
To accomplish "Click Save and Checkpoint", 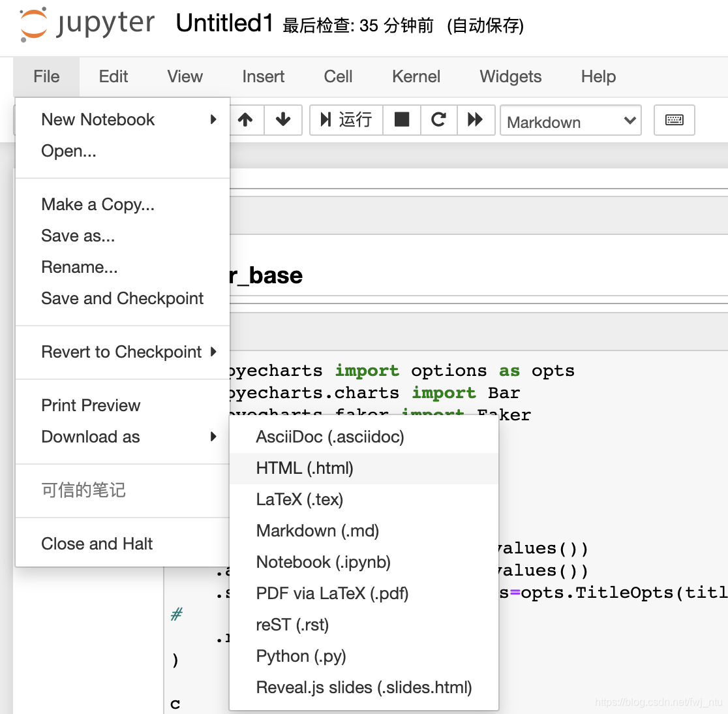I will coord(122,298).
